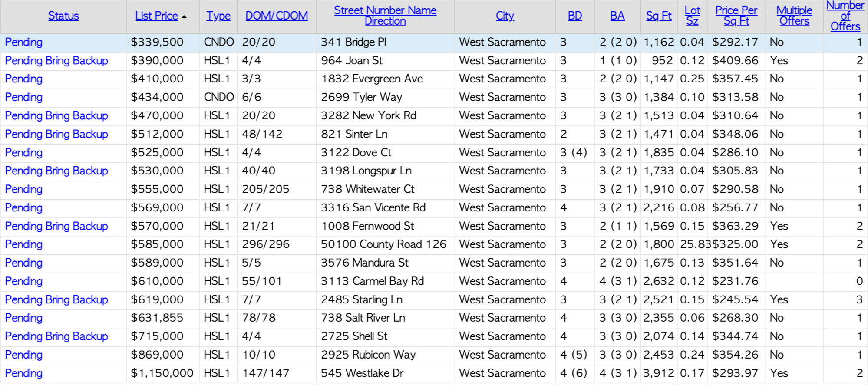Open Pending Bring Backup for 1008 Fernwood St
Image resolution: width=868 pixels, height=385 pixels.
coord(56,226)
